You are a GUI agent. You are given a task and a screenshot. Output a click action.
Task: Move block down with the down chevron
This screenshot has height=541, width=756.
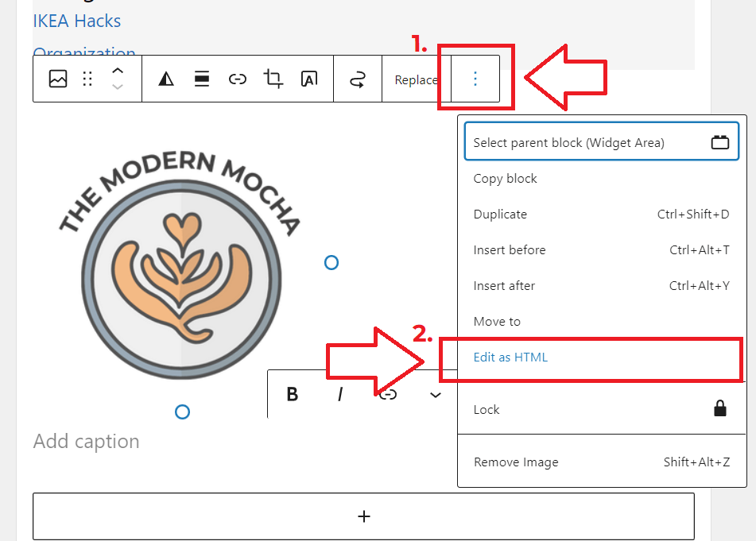pyautogui.click(x=118, y=87)
